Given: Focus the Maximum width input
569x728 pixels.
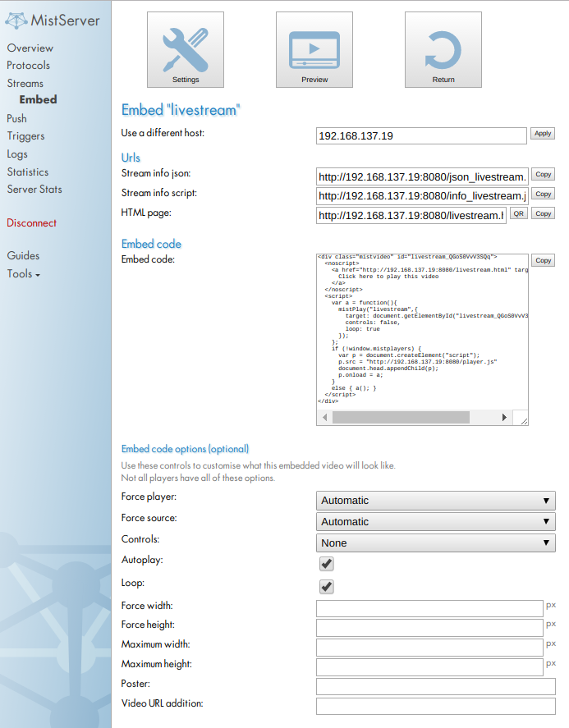Looking at the screenshot, I should (x=429, y=648).
